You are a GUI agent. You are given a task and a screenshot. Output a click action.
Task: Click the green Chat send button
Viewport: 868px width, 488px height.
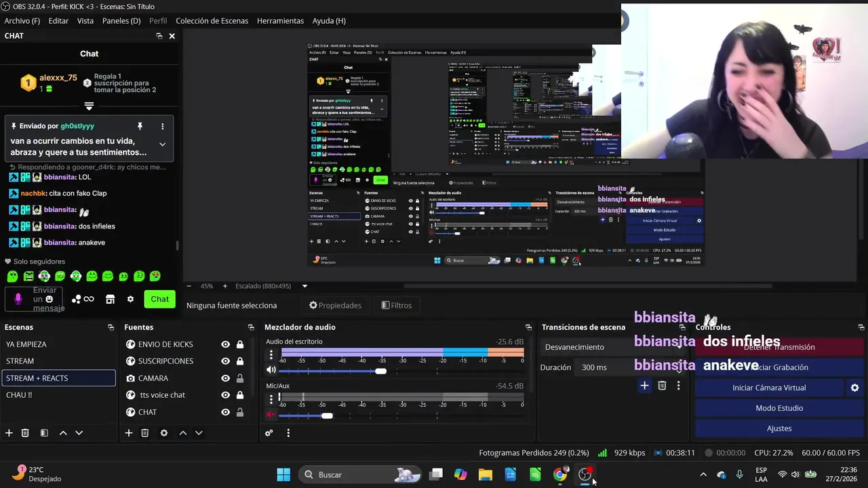[160, 299]
